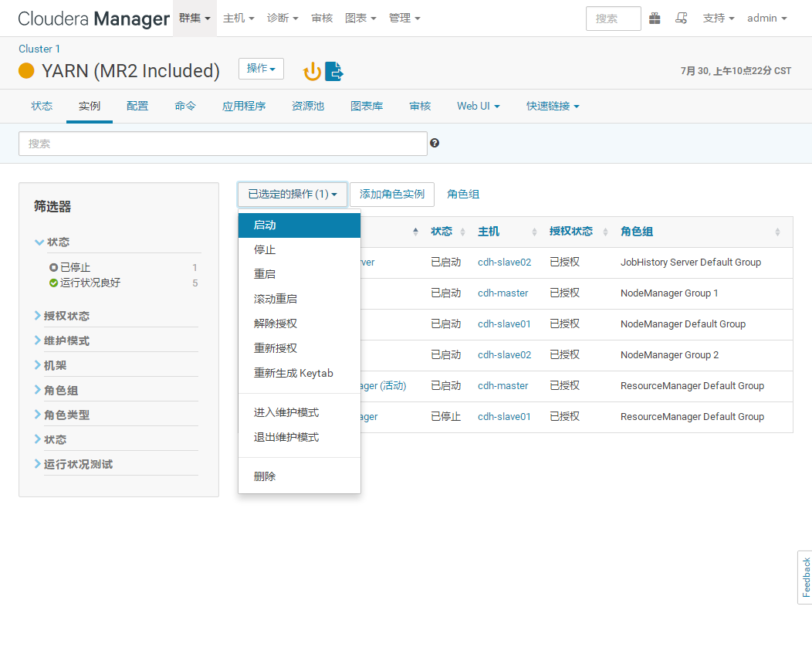Screen dimensions: 812x664
Task: Expand the 维护模式 filter
Action: pyautogui.click(x=63, y=340)
